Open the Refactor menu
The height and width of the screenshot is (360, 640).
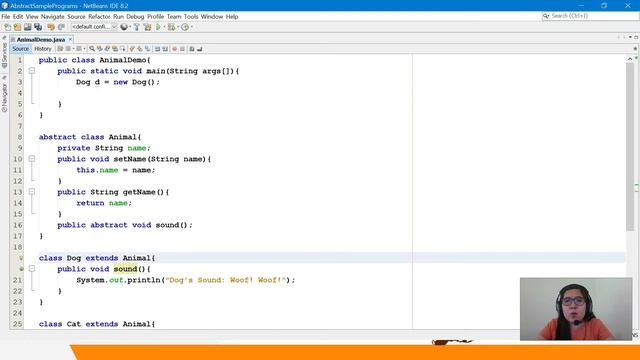tap(99, 16)
